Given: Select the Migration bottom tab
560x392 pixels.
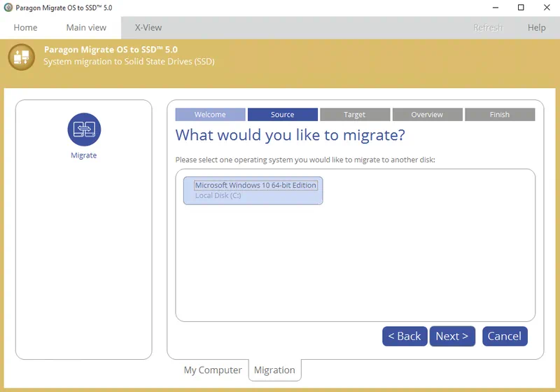Looking at the screenshot, I should (274, 370).
